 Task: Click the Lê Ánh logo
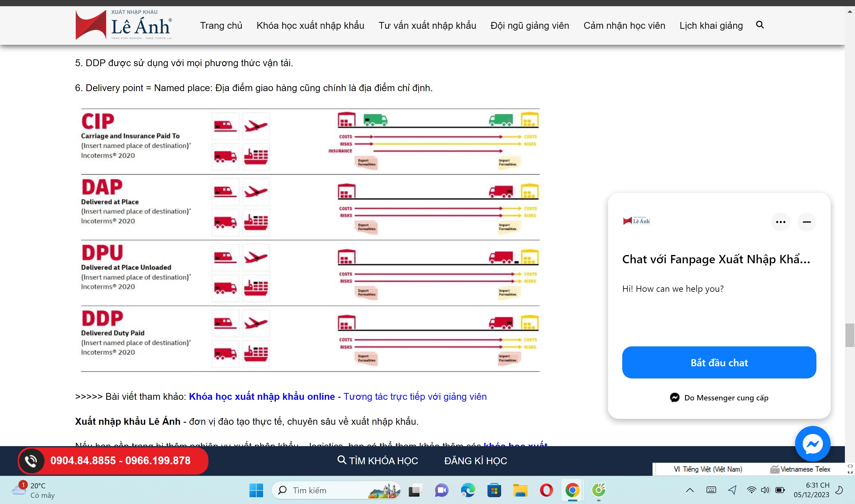click(123, 25)
